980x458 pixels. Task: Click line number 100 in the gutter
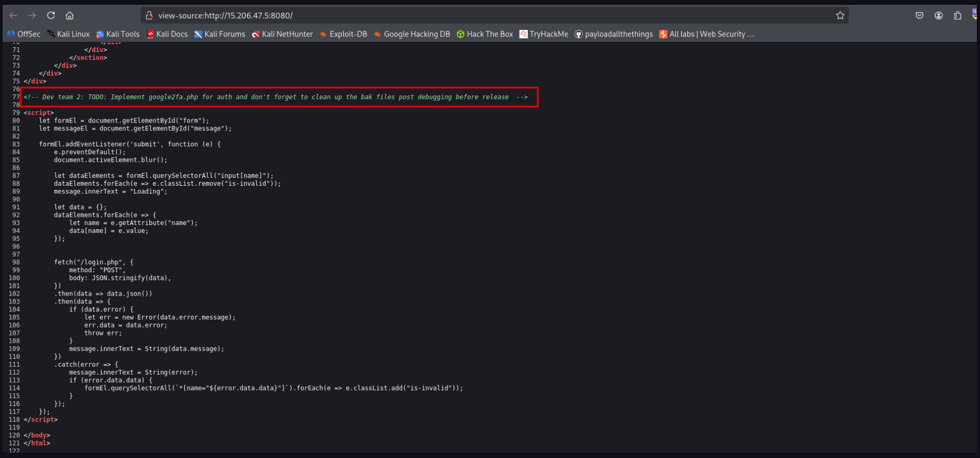pyautogui.click(x=14, y=278)
